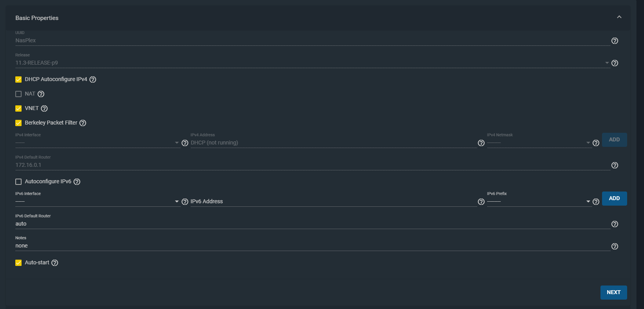Open the help icon next to VNET
Screen dimensions: 644x309
pyautogui.click(x=44, y=108)
